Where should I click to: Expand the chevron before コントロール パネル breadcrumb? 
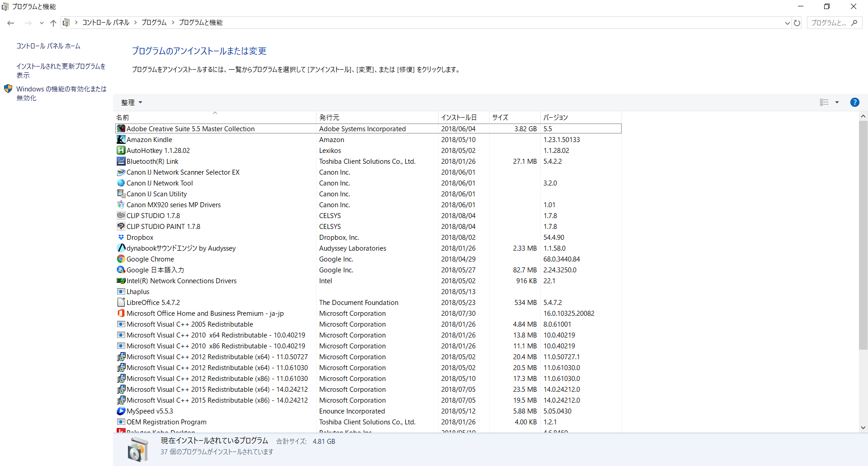(76, 23)
